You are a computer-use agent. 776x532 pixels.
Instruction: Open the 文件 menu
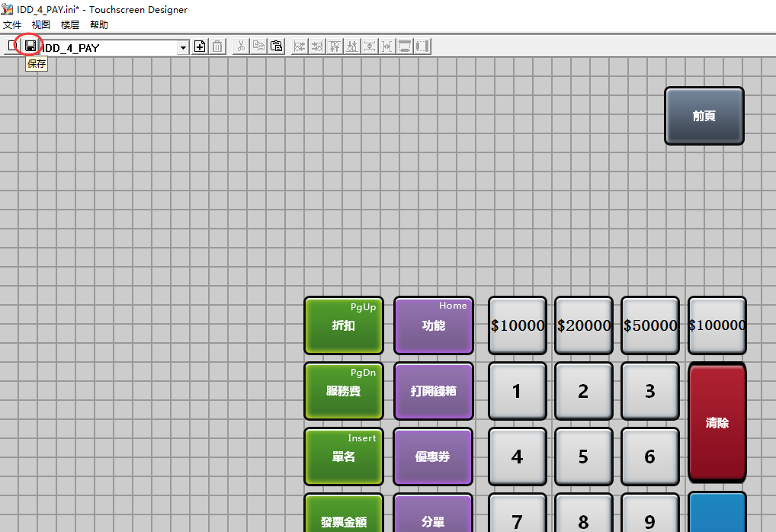pyautogui.click(x=12, y=24)
